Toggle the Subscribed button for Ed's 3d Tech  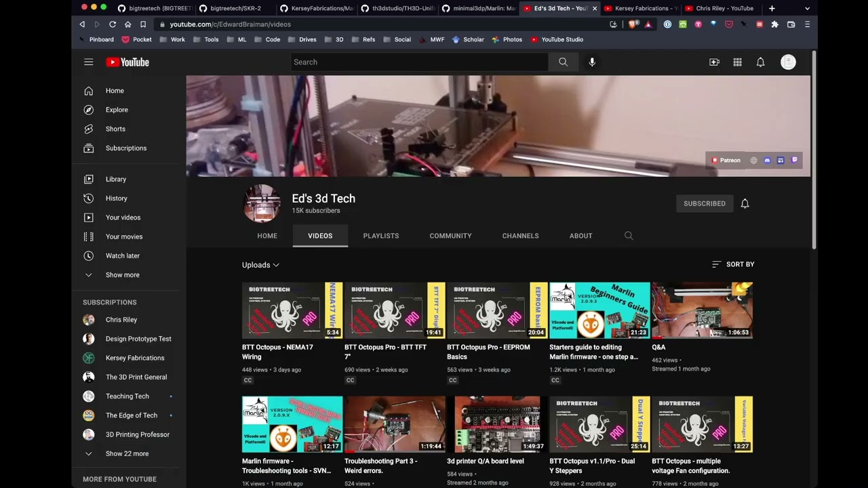click(x=705, y=203)
